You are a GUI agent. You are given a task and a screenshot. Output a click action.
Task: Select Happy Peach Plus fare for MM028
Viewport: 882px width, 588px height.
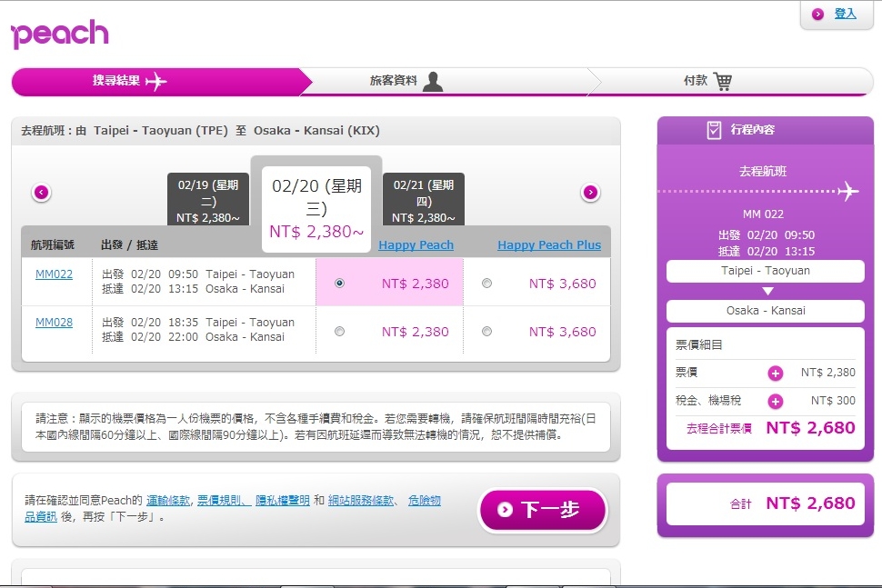(x=486, y=332)
